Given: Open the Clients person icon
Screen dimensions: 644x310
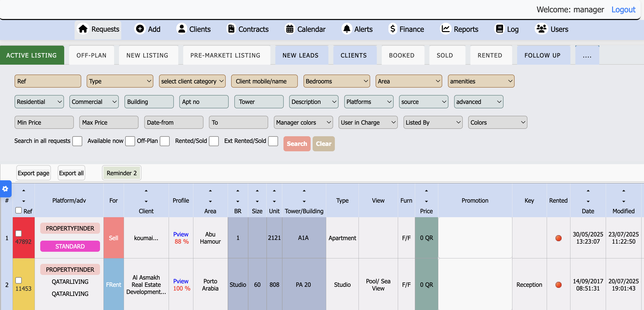Looking at the screenshot, I should click(x=182, y=29).
